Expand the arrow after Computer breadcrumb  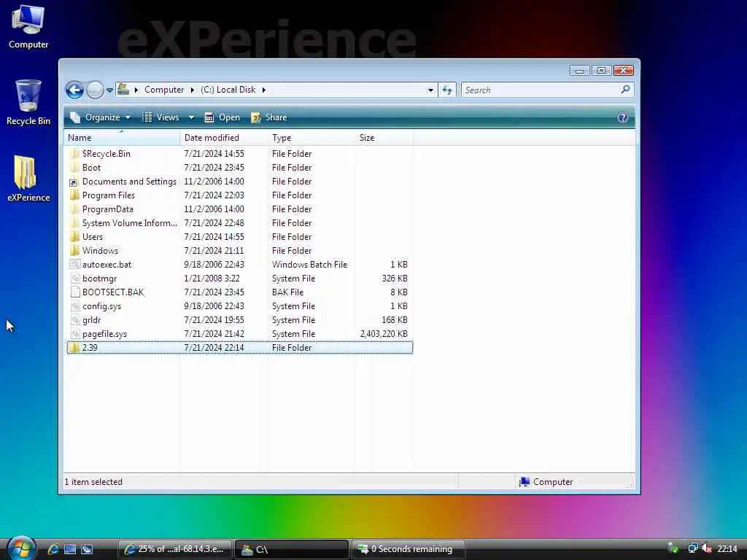coord(193,90)
